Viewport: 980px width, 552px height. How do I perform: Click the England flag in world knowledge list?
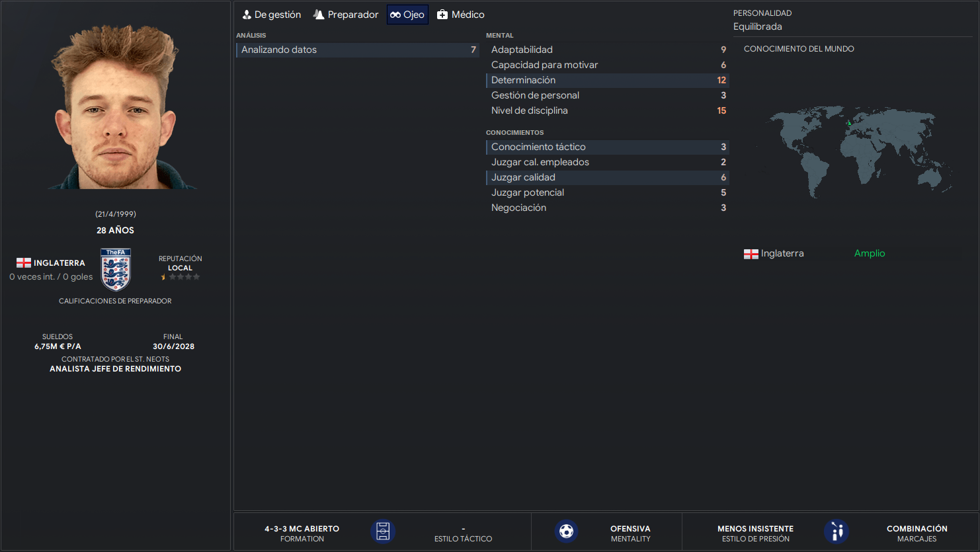(751, 254)
